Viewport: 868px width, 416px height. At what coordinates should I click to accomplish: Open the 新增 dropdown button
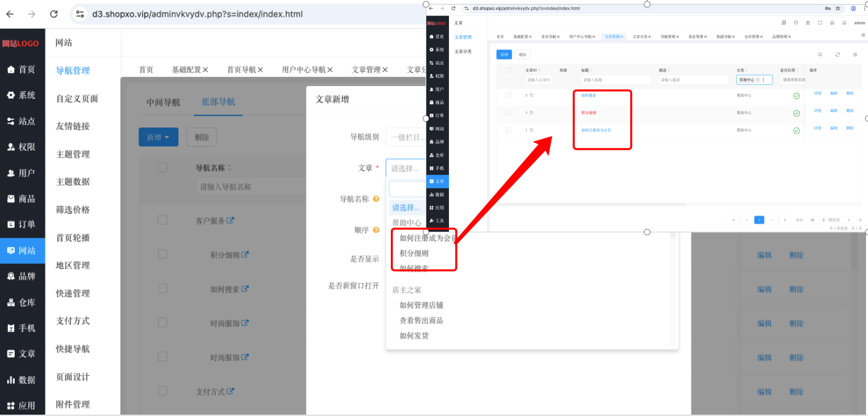click(158, 138)
